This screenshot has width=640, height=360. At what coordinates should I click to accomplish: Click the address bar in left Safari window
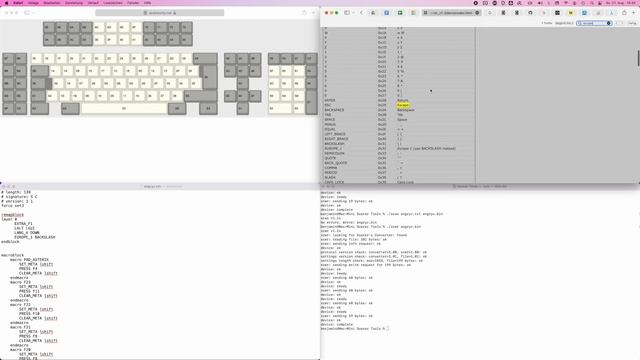pos(160,13)
